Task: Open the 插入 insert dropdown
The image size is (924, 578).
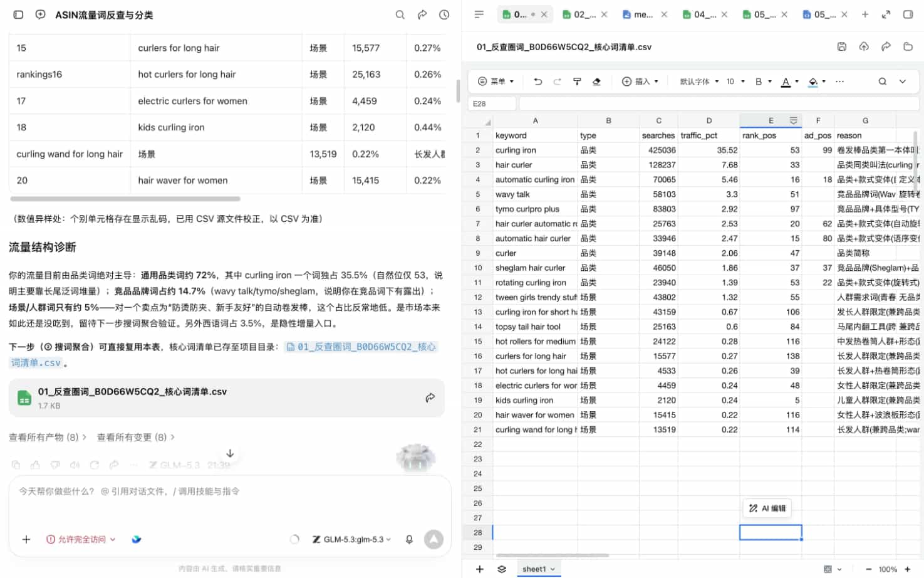Action: point(640,81)
